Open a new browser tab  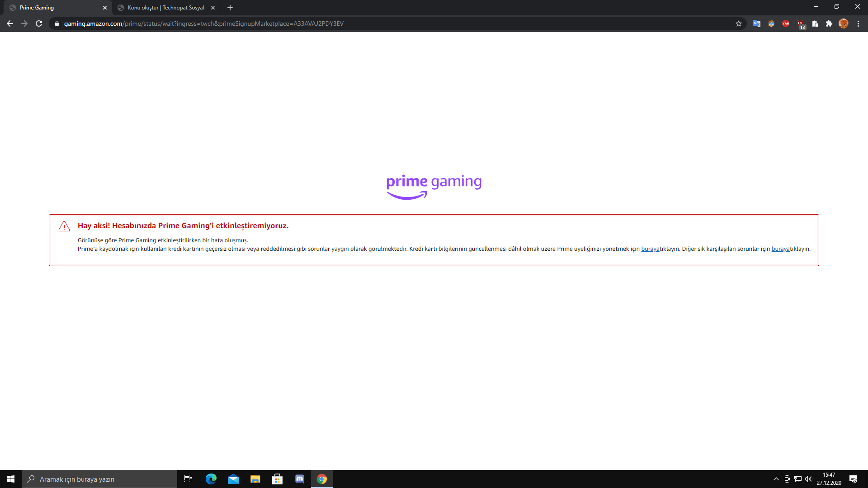pos(230,8)
